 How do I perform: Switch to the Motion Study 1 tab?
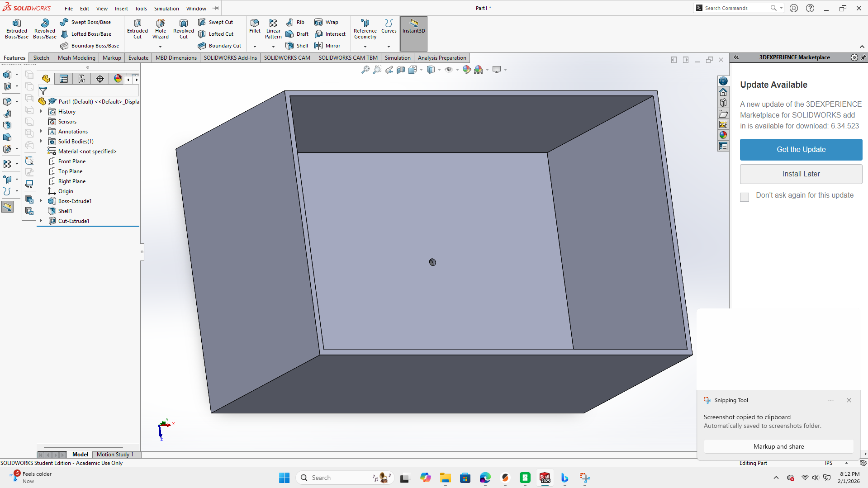click(115, 455)
